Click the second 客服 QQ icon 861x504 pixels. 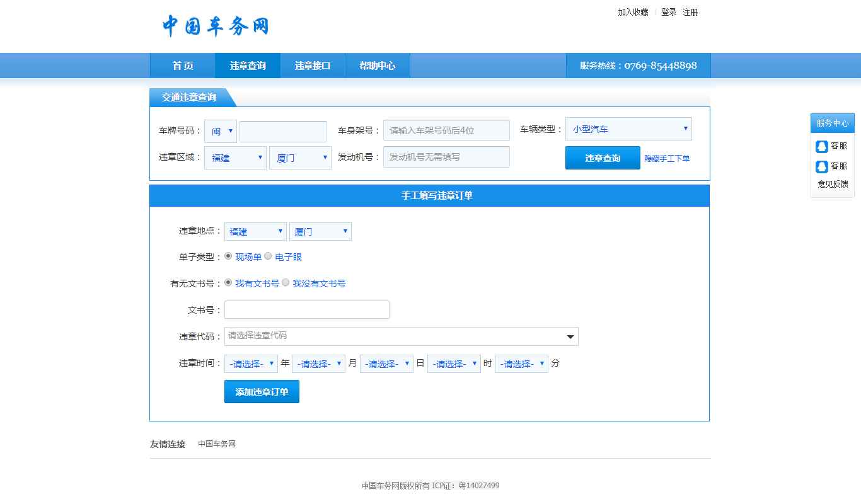coord(822,166)
